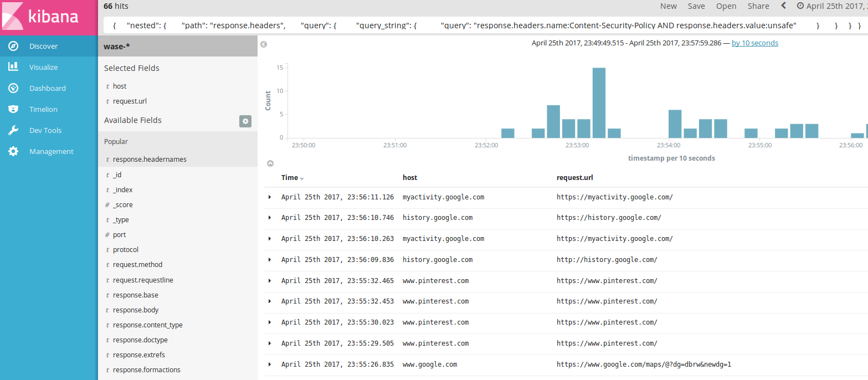Click Share in the top navigation
Viewport: 868px width, 380px height.
(x=758, y=6)
